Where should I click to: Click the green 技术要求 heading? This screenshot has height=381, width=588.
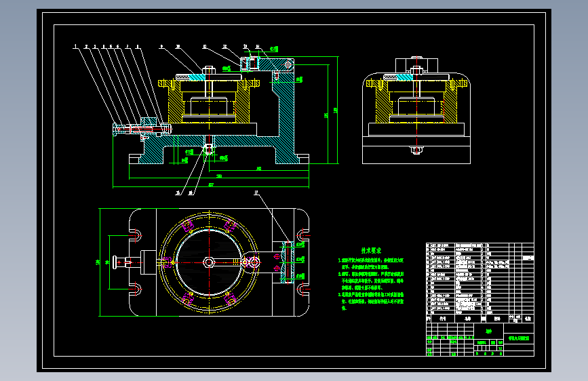click(x=371, y=251)
